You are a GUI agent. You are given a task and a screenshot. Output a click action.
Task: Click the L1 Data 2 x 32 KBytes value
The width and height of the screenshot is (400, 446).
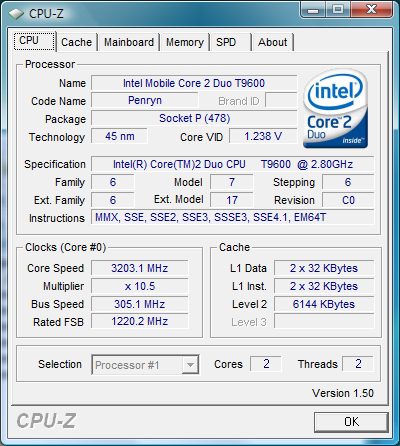point(324,268)
